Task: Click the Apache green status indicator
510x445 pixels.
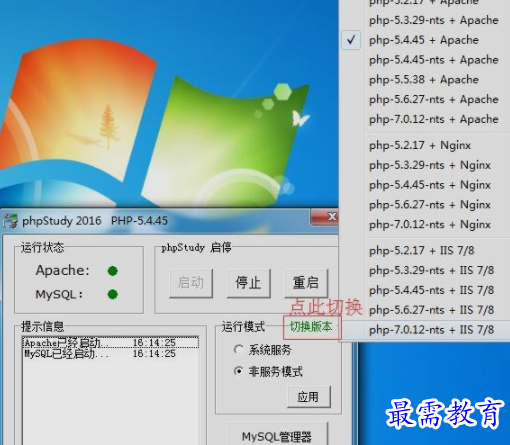Action: (113, 271)
